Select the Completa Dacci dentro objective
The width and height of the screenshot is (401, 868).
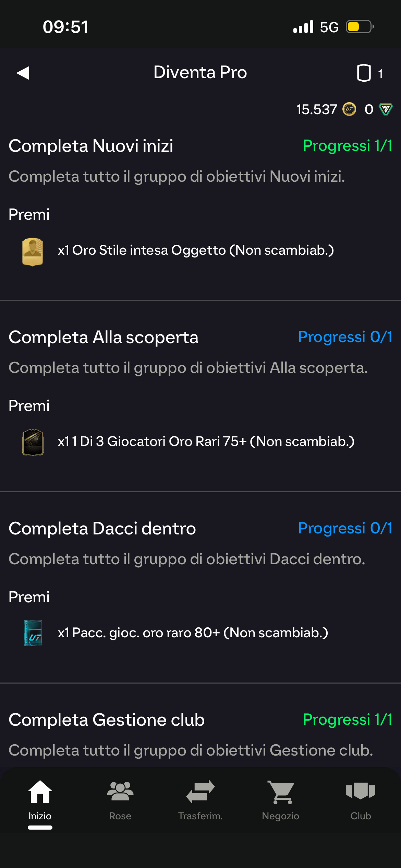(x=102, y=529)
